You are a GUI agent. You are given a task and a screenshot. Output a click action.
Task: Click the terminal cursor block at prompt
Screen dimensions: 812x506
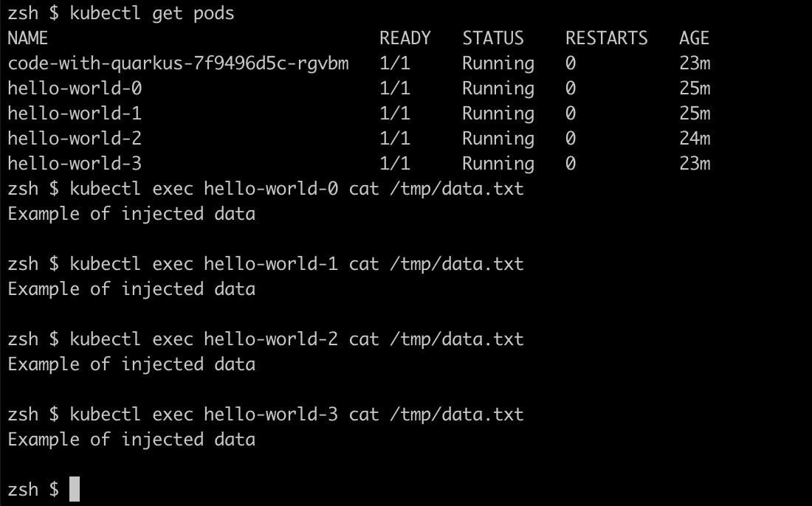tap(75, 489)
